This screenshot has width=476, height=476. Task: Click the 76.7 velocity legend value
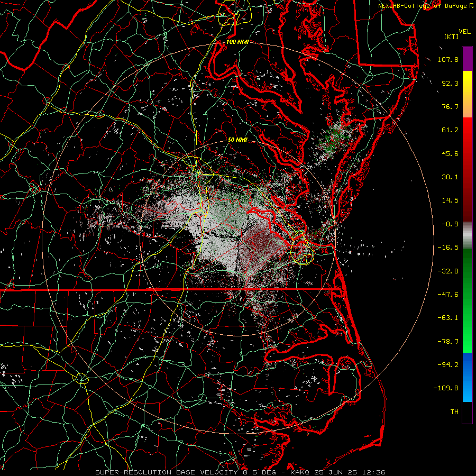point(450,106)
